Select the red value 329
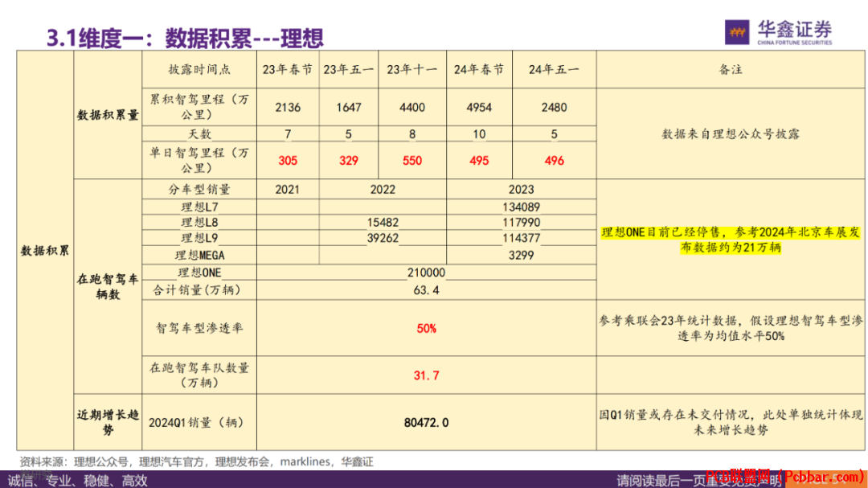The image size is (868, 488). click(349, 161)
